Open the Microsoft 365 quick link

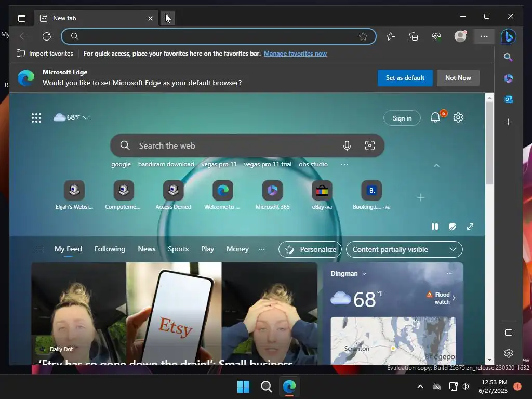pyautogui.click(x=272, y=196)
